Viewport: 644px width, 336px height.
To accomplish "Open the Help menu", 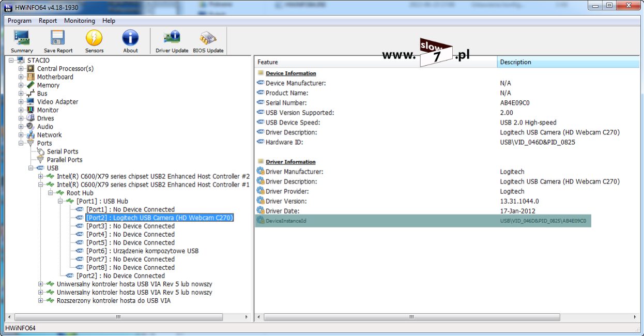I will [x=109, y=21].
